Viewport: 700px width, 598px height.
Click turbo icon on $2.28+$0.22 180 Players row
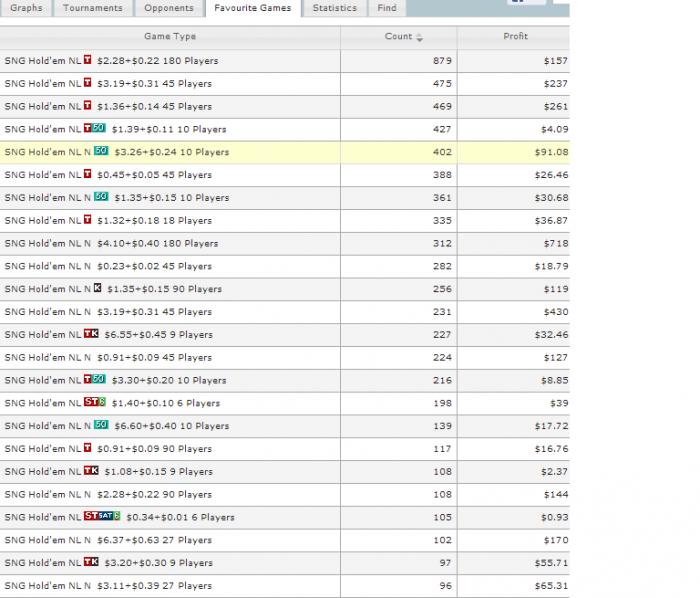coord(88,59)
